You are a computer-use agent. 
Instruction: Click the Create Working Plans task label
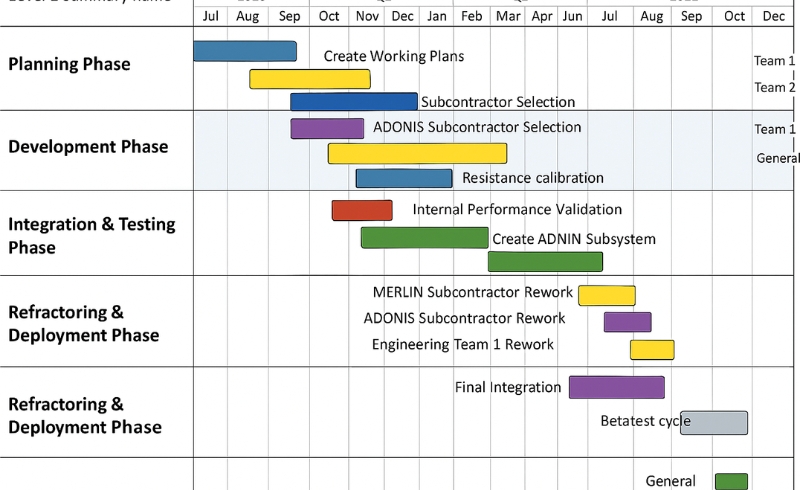click(x=393, y=56)
